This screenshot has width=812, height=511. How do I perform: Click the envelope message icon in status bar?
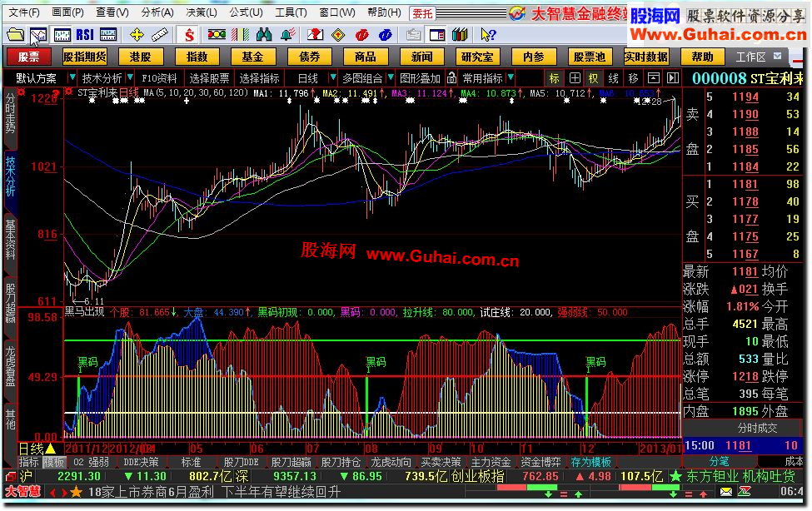726,492
